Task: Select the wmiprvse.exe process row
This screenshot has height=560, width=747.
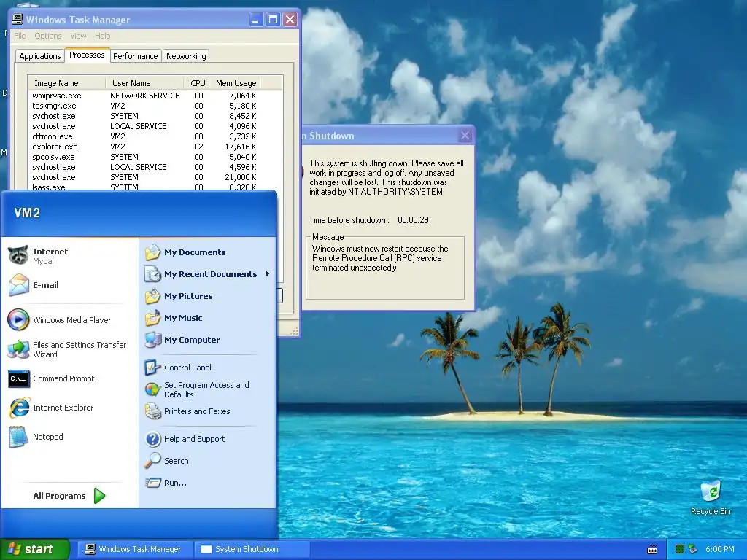Action: coord(155,96)
